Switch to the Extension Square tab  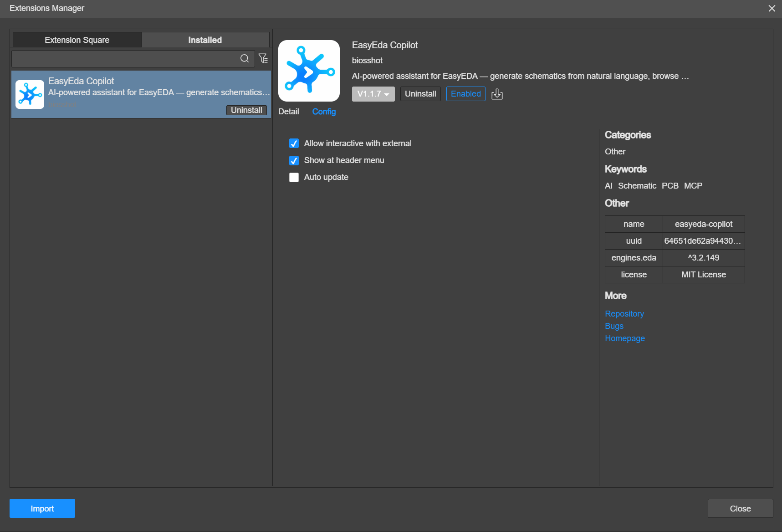77,40
